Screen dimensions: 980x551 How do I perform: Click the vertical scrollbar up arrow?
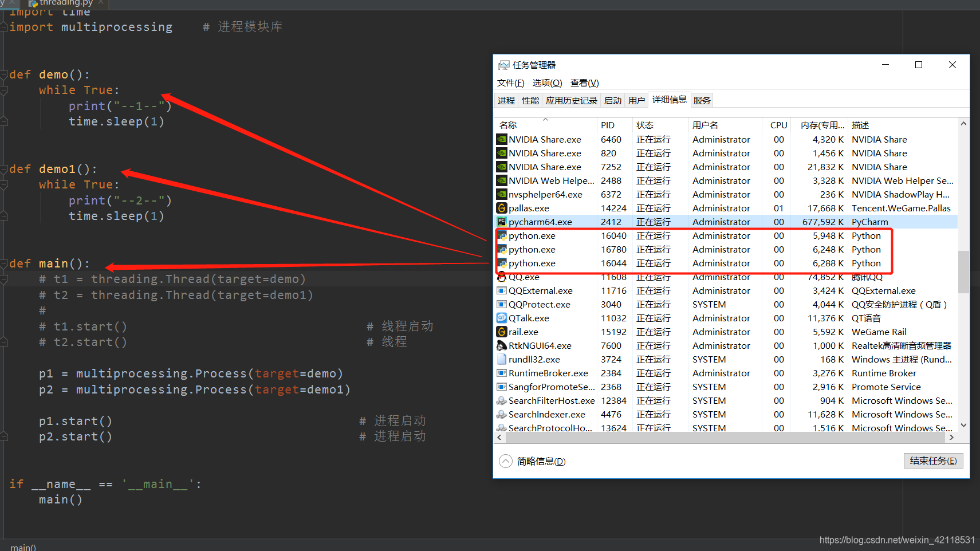(963, 124)
